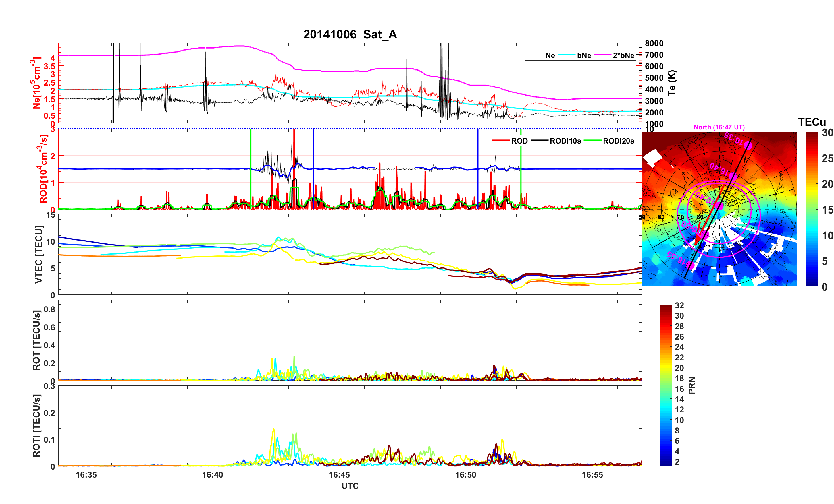Click the 16:35 magenta dot on the polar map

pyautogui.click(x=748, y=146)
